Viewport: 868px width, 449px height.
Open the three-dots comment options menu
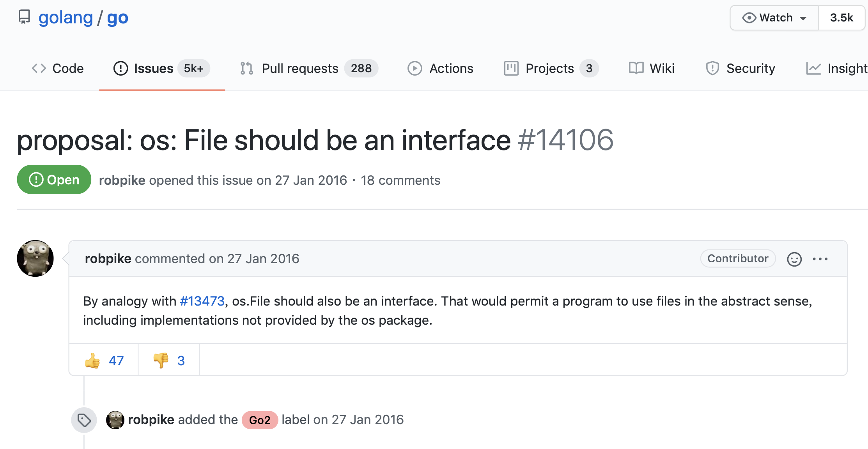[x=820, y=259]
